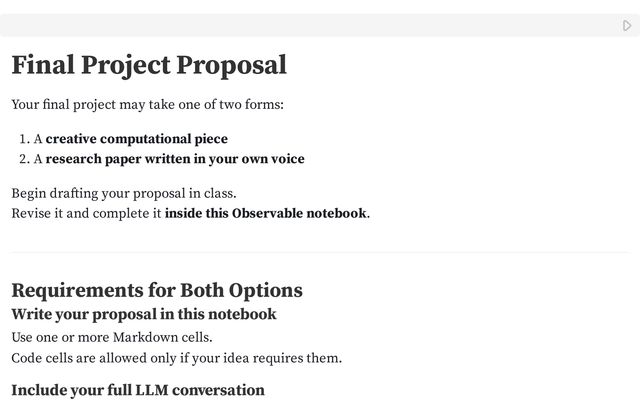
Task: Click the horizontal divider line below the intro
Action: (x=320, y=253)
